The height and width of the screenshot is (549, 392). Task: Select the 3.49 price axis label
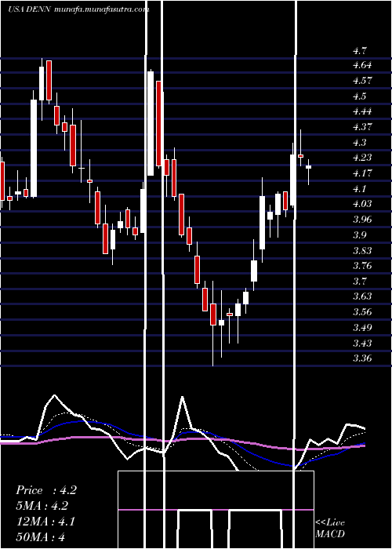[362, 327]
